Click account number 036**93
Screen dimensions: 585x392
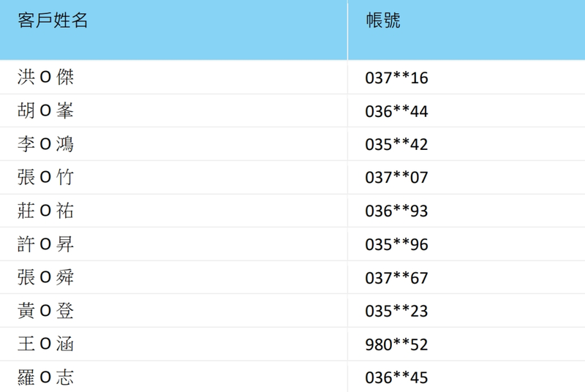click(396, 212)
